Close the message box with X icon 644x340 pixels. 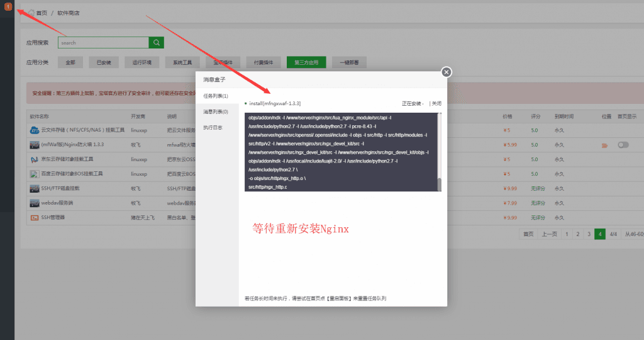tap(446, 72)
